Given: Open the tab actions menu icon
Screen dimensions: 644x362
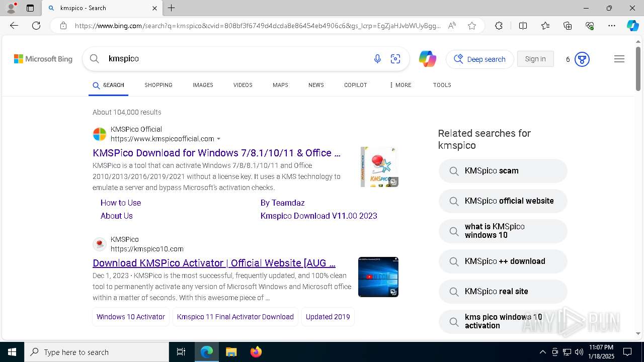Looking at the screenshot, I should pos(30,8).
